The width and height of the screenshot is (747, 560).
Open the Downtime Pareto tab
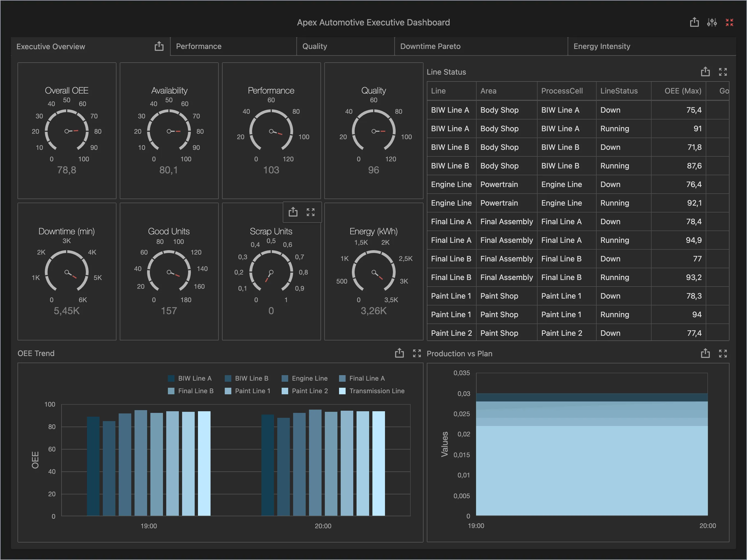(x=431, y=46)
